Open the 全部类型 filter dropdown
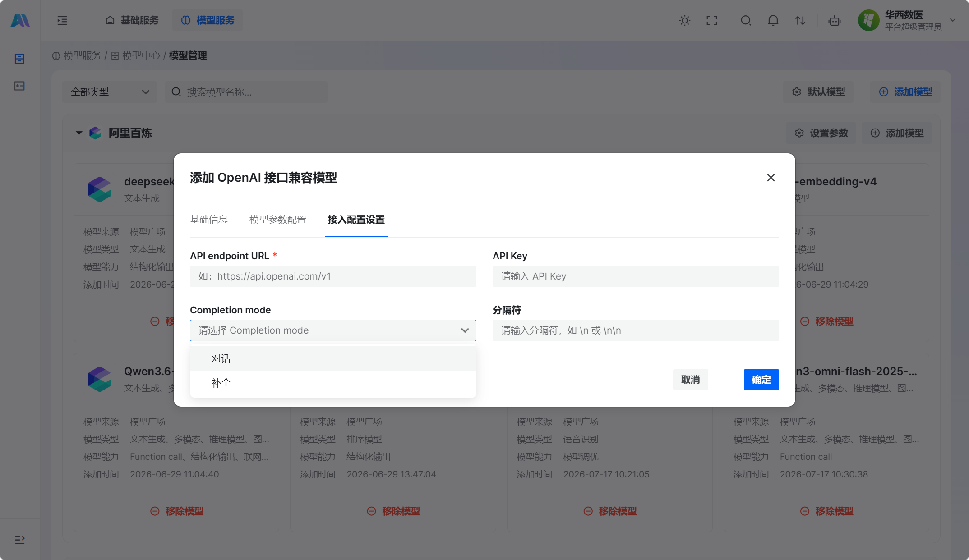 (110, 92)
